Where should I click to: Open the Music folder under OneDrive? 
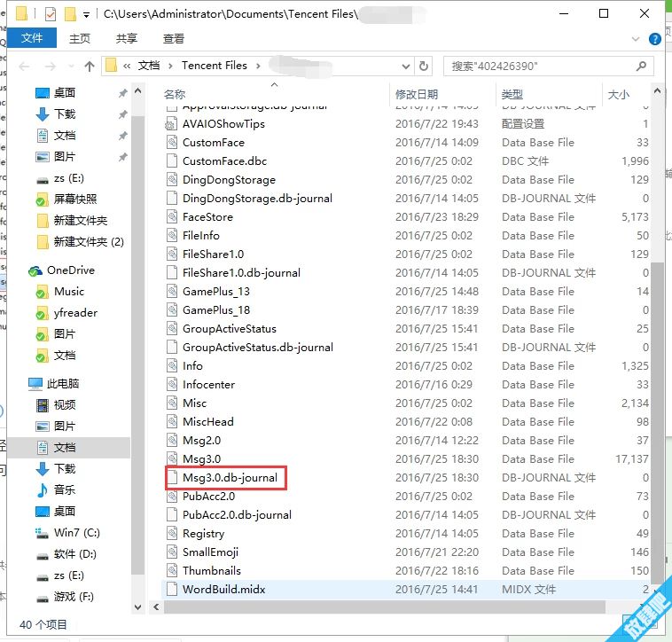[x=69, y=292]
